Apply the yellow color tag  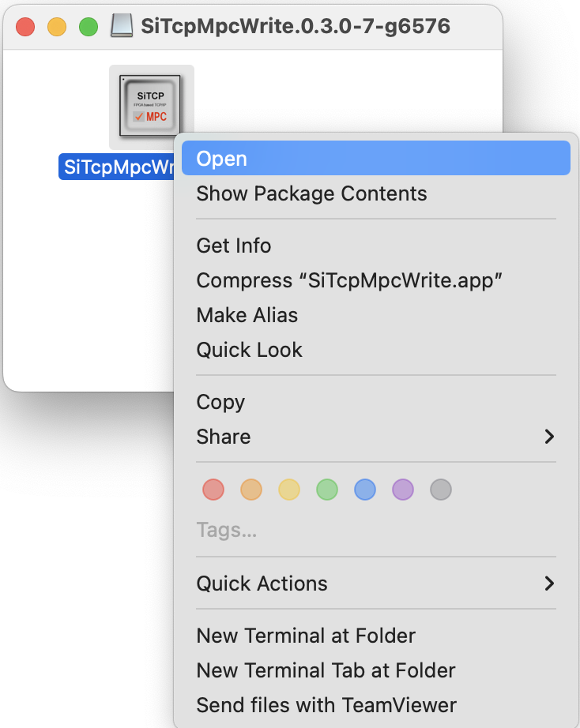[x=289, y=490]
